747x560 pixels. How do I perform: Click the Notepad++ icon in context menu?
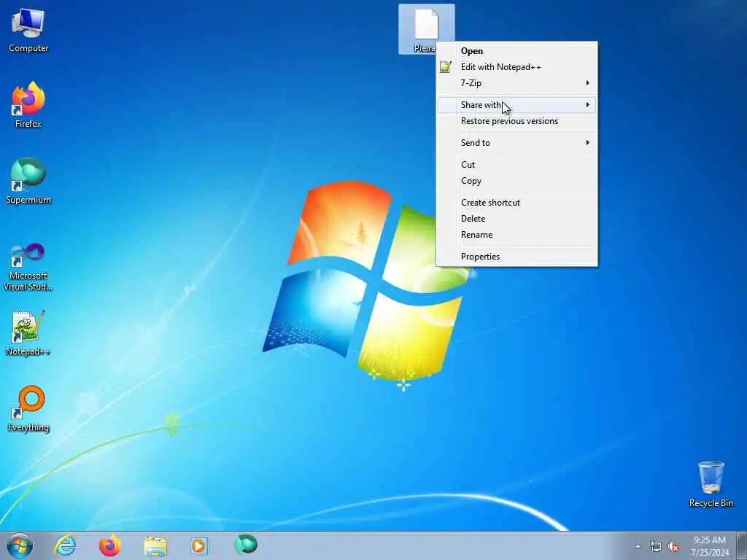click(446, 67)
